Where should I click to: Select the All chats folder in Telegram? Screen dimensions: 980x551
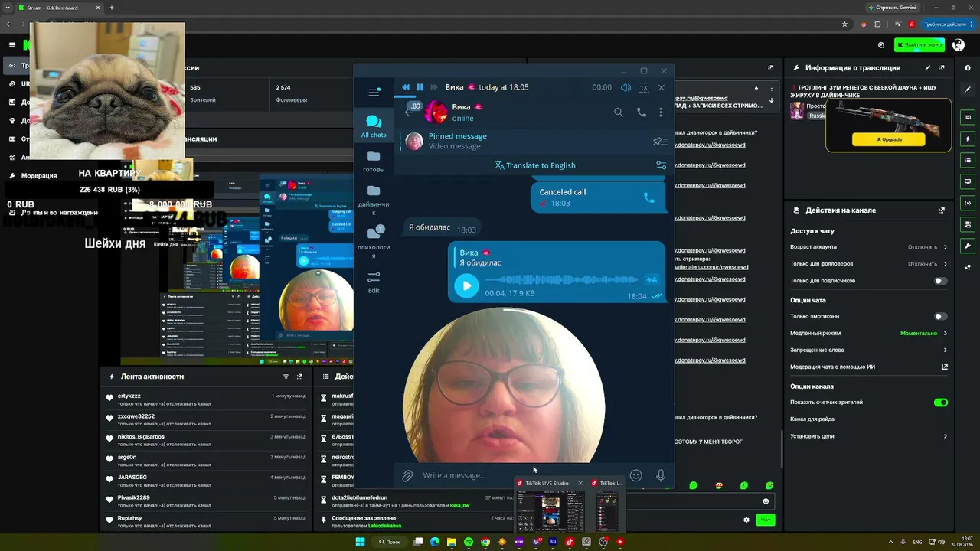374,126
